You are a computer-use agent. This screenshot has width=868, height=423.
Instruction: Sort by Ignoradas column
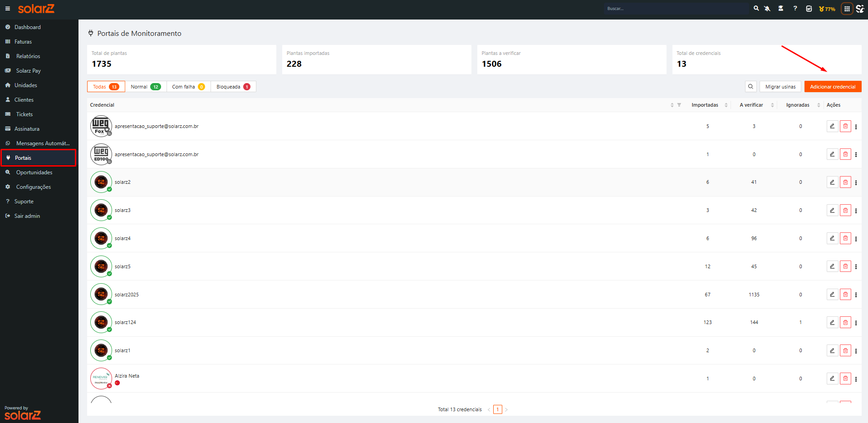(819, 105)
